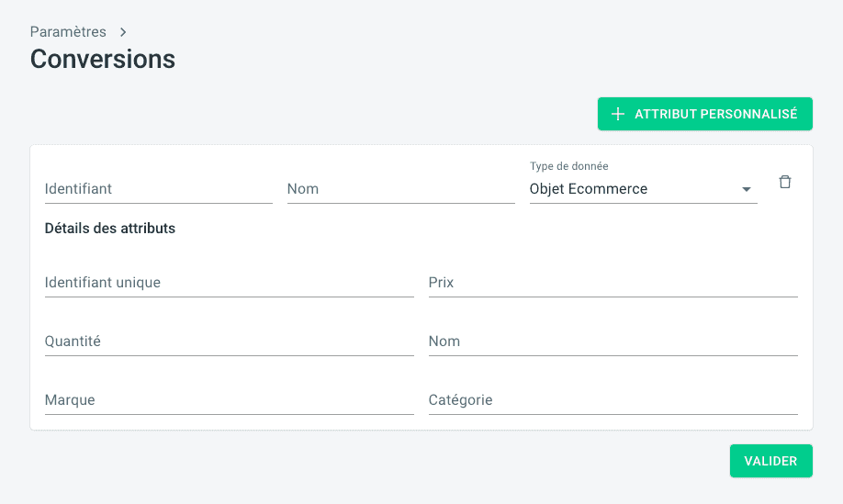Click the Nom field beside Quantité
This screenshot has width=843, height=504.
coord(613,342)
